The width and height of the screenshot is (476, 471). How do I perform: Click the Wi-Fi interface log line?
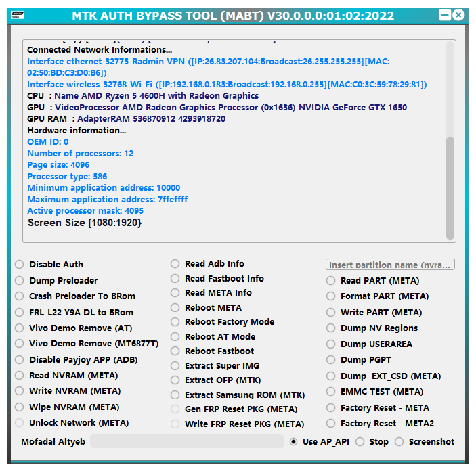point(227,85)
